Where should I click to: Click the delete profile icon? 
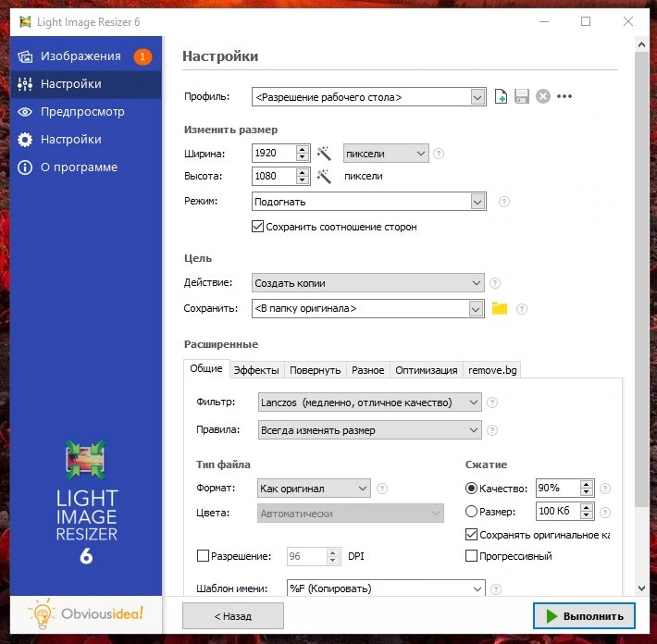click(x=542, y=96)
